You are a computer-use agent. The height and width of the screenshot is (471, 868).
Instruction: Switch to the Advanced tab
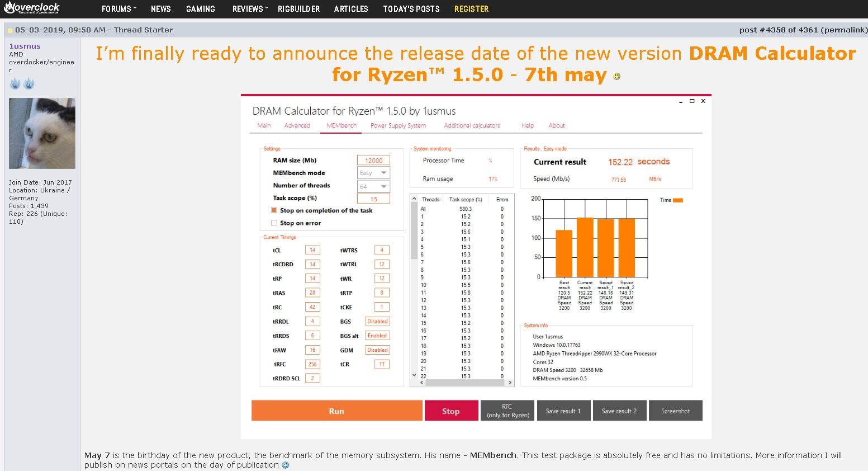tap(297, 125)
